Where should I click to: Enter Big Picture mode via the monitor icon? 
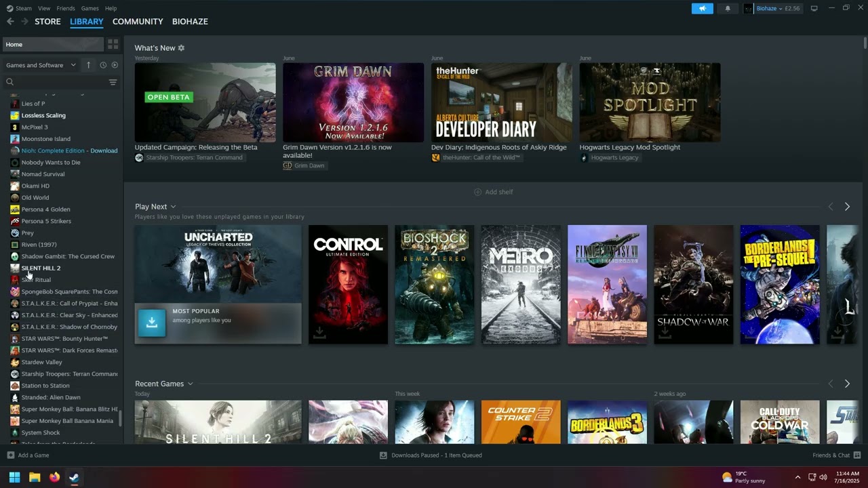click(813, 8)
